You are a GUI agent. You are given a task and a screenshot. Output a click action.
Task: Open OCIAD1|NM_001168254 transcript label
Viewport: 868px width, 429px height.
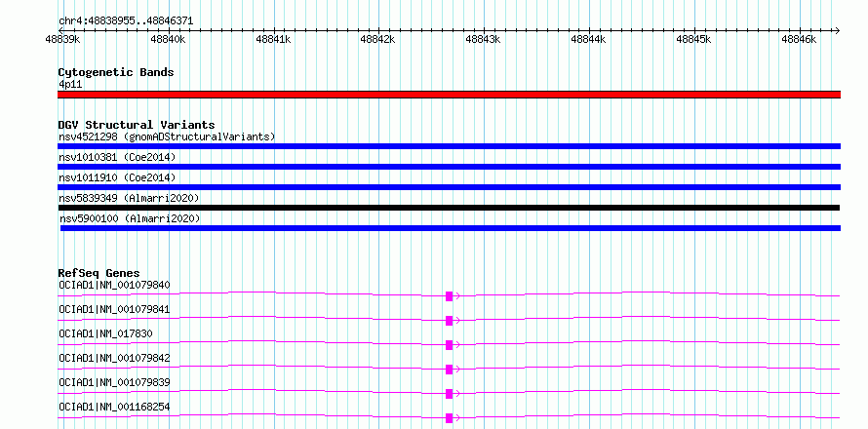coord(114,407)
